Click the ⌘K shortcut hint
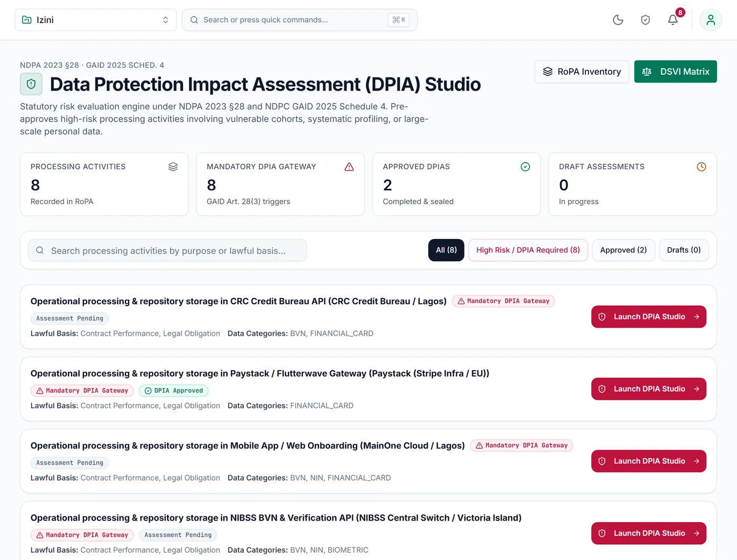This screenshot has width=737, height=560. pos(399,20)
